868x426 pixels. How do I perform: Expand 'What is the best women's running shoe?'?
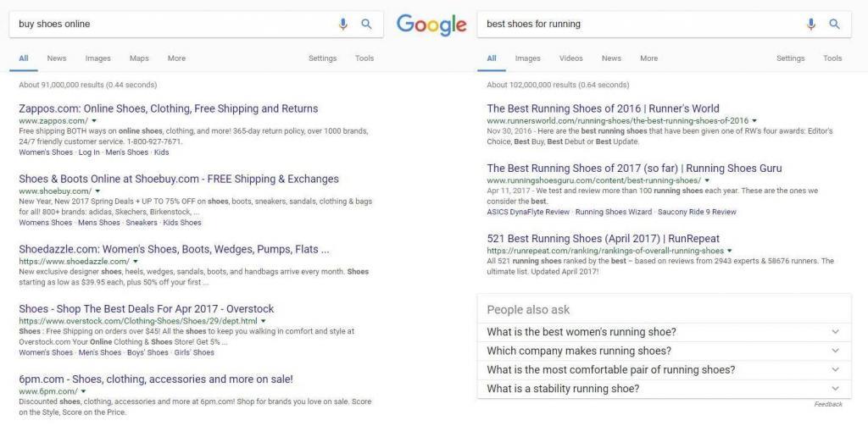[x=665, y=332]
